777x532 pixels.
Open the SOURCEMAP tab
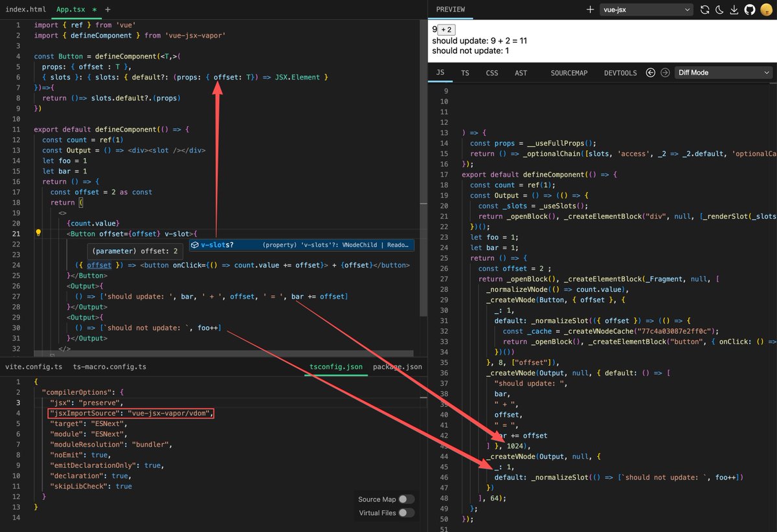pos(569,73)
